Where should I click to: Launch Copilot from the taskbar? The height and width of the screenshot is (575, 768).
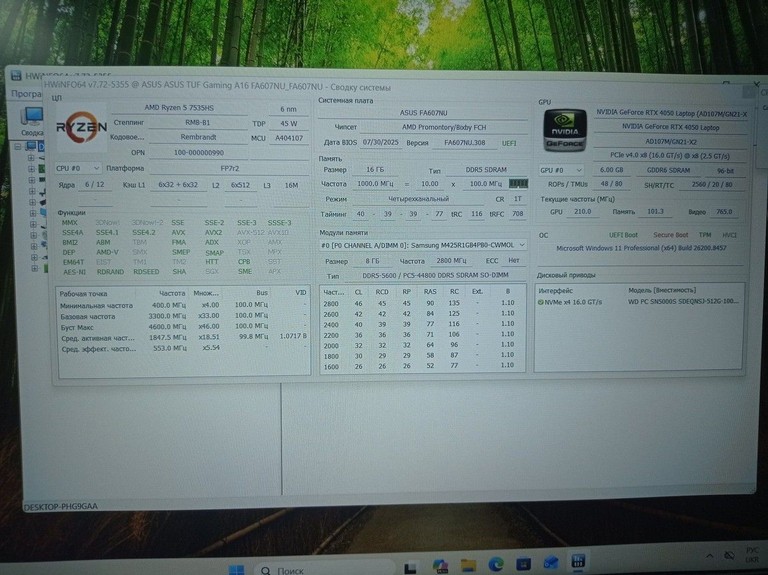pyautogui.click(x=440, y=565)
